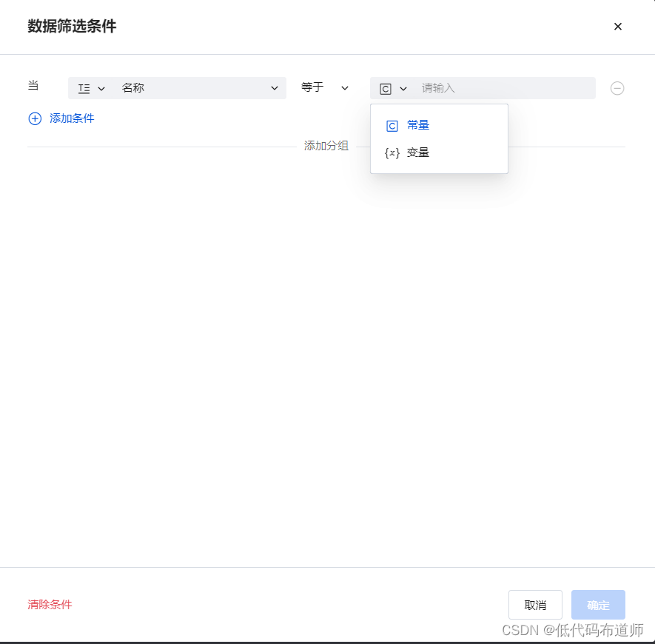Screen dimensions: 655x644
Task: Focus the 请输入 value input field
Action: (x=503, y=88)
